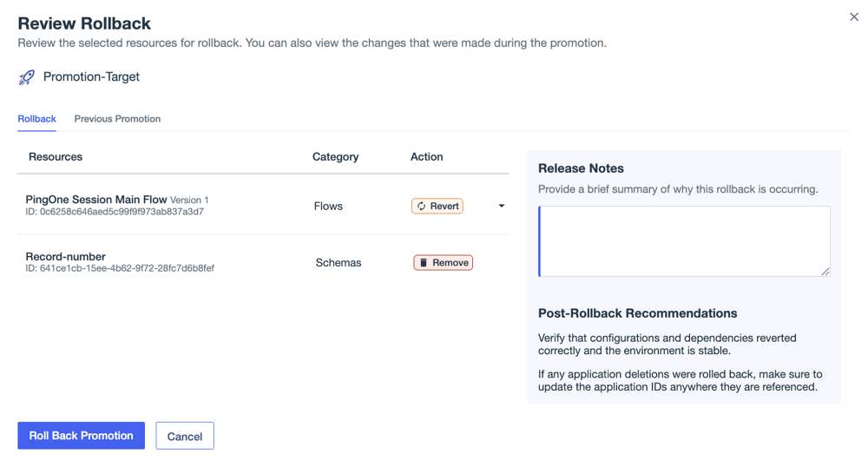
Task: Select the PingOne Session Main Flow resource name
Action: tap(96, 199)
